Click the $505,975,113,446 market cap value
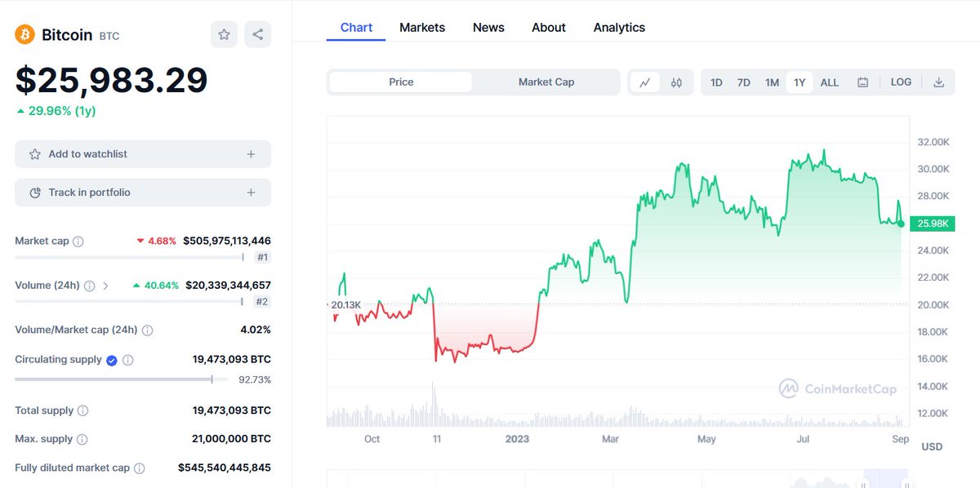Viewport: 980px width, 488px height. pos(227,242)
